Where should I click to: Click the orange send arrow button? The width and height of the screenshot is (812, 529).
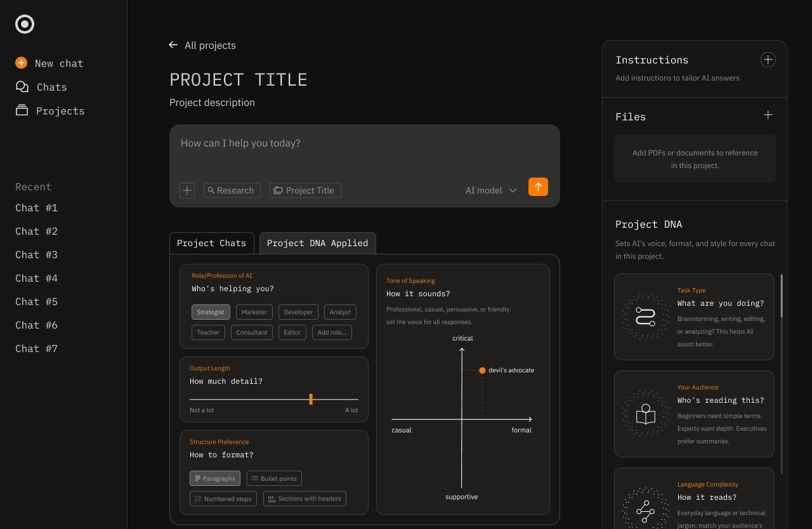[x=538, y=187]
